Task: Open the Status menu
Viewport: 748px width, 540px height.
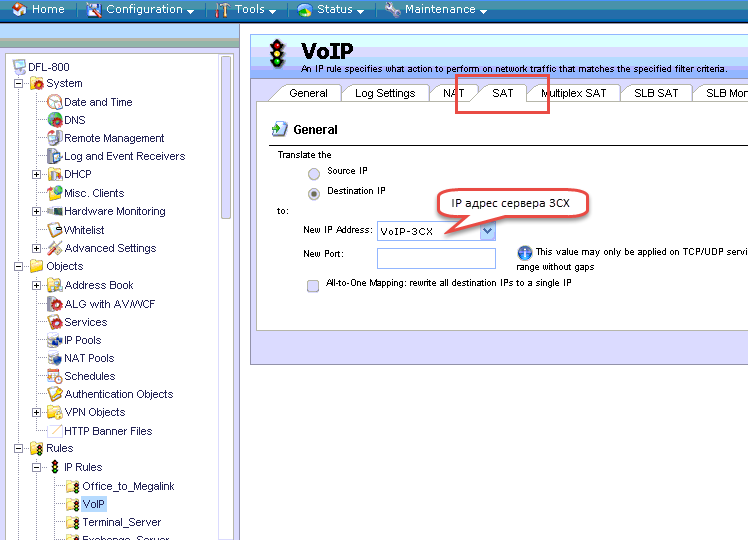Action: [x=331, y=9]
